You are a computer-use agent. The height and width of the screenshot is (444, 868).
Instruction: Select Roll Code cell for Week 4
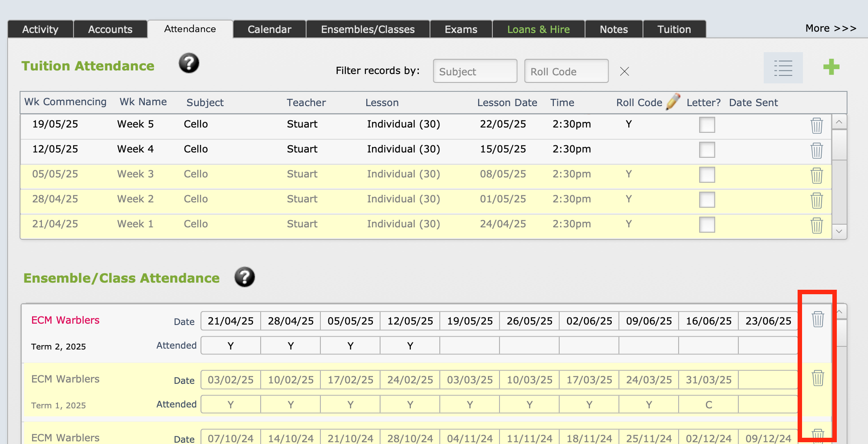629,149
